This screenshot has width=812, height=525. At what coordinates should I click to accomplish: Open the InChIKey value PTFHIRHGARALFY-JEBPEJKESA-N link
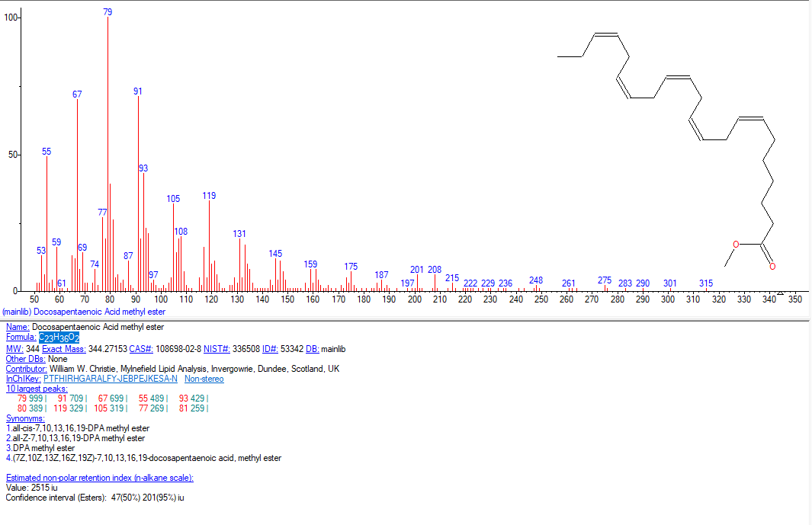[111, 379]
